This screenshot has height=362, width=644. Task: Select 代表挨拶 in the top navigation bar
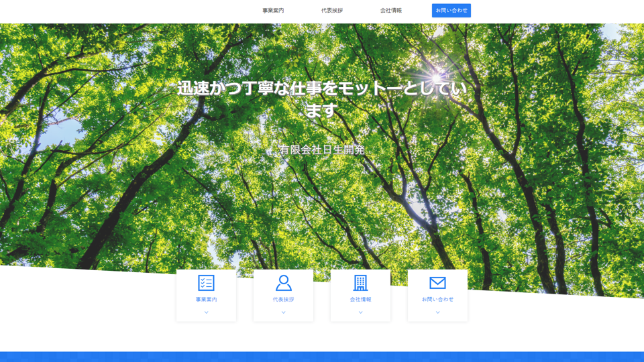[331, 11]
